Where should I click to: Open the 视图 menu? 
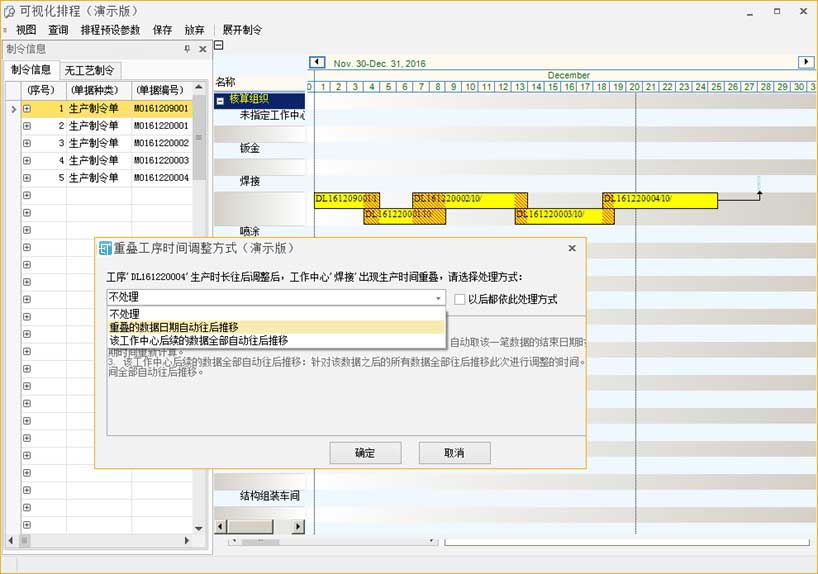26,30
